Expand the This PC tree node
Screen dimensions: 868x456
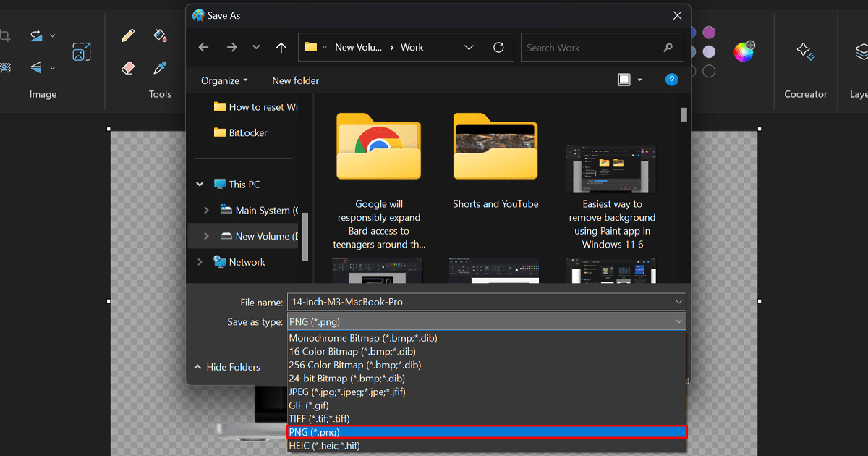pos(200,185)
